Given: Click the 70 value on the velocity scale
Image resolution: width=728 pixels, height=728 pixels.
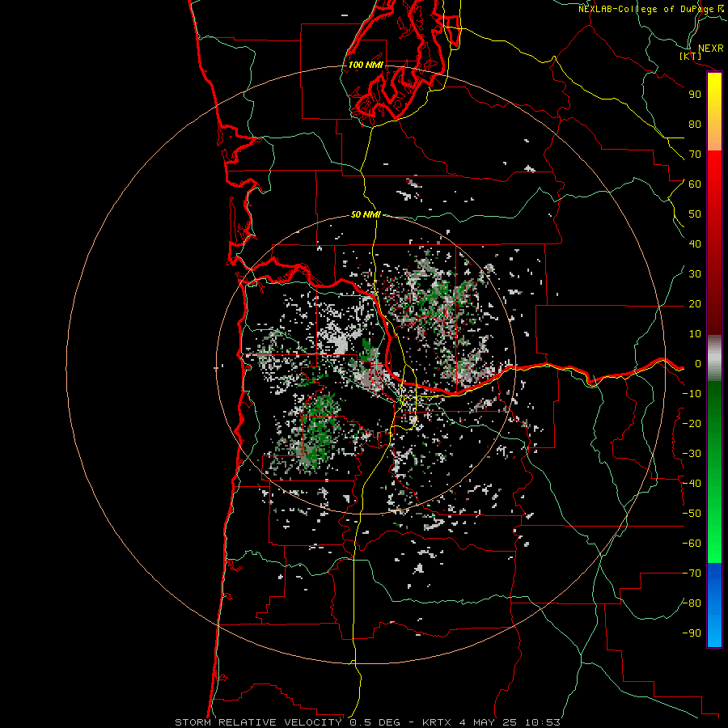Looking at the screenshot, I should tap(695, 154).
